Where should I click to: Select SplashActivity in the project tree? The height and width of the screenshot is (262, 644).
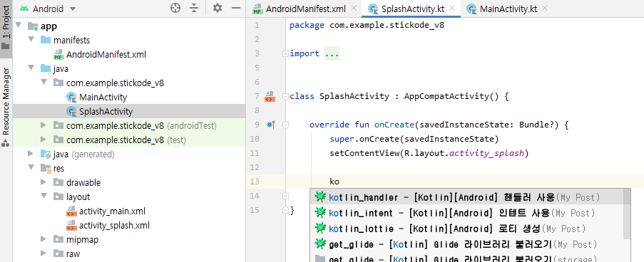[x=106, y=112]
